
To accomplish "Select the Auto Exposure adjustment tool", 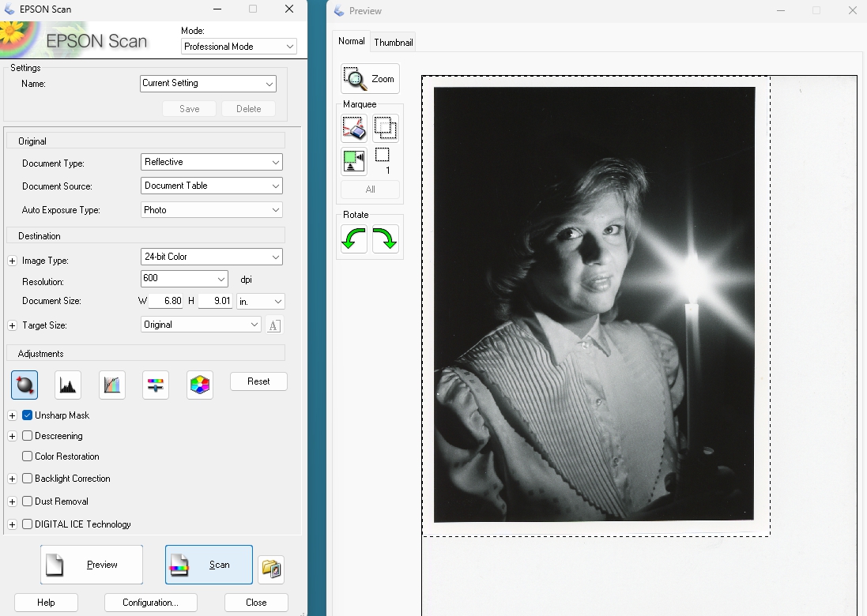I will pyautogui.click(x=24, y=385).
